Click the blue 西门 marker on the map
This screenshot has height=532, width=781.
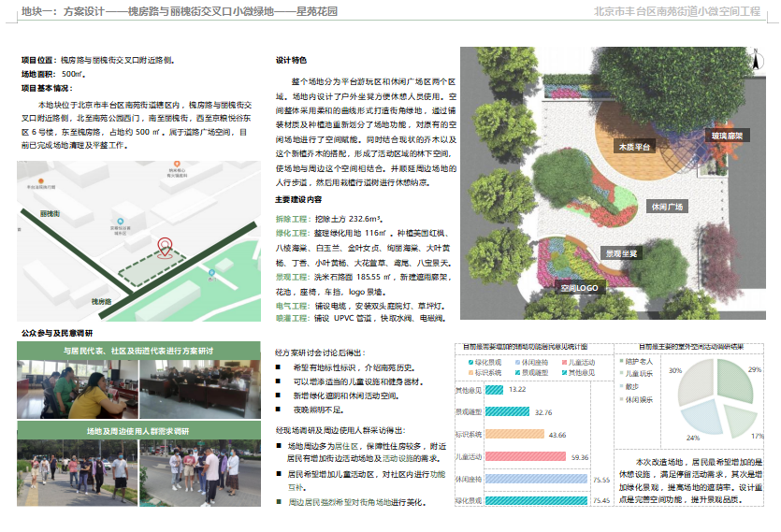click(213, 273)
